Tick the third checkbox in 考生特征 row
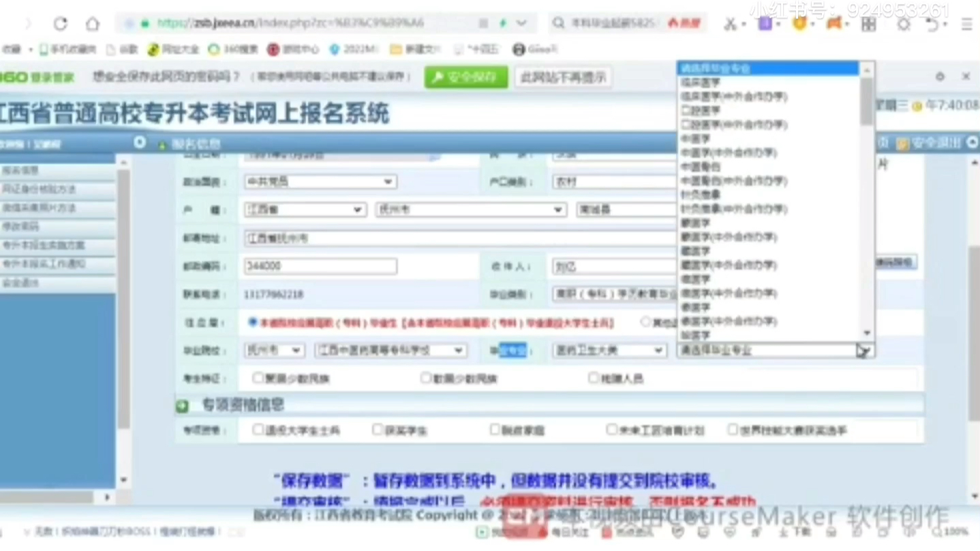 (593, 377)
